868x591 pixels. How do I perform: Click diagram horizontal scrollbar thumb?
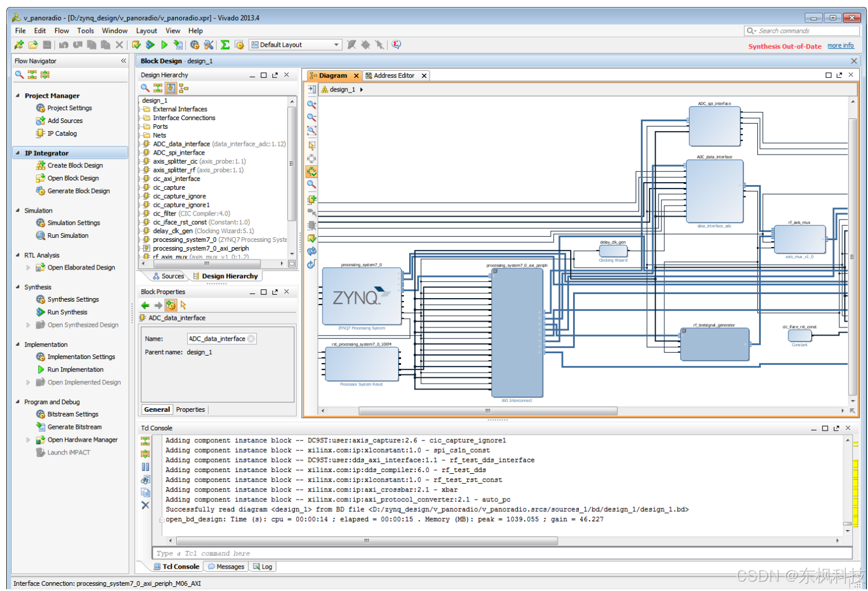(x=488, y=411)
